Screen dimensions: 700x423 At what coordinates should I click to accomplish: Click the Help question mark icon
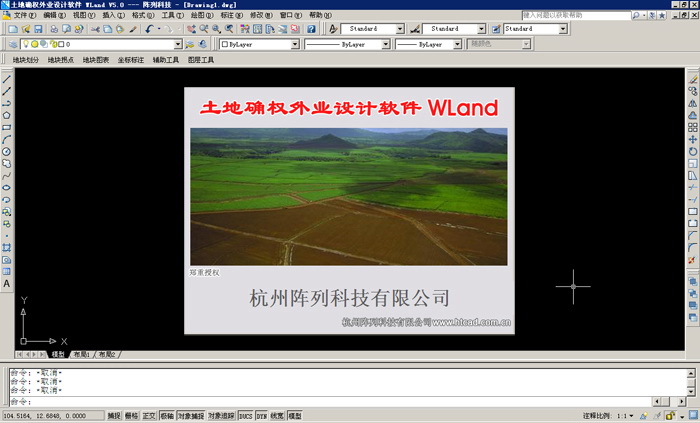[x=311, y=29]
